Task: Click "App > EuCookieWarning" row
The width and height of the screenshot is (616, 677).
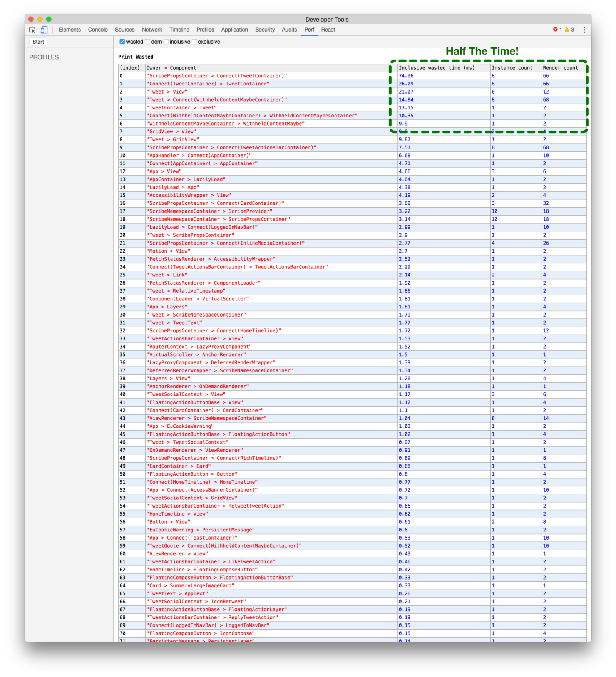Action: [352, 426]
